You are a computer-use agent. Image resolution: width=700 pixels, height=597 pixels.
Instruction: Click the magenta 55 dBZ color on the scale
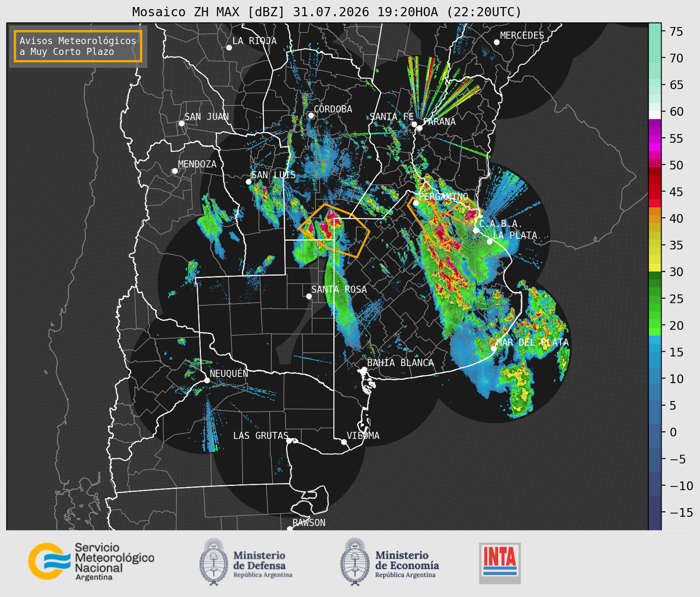(x=655, y=139)
